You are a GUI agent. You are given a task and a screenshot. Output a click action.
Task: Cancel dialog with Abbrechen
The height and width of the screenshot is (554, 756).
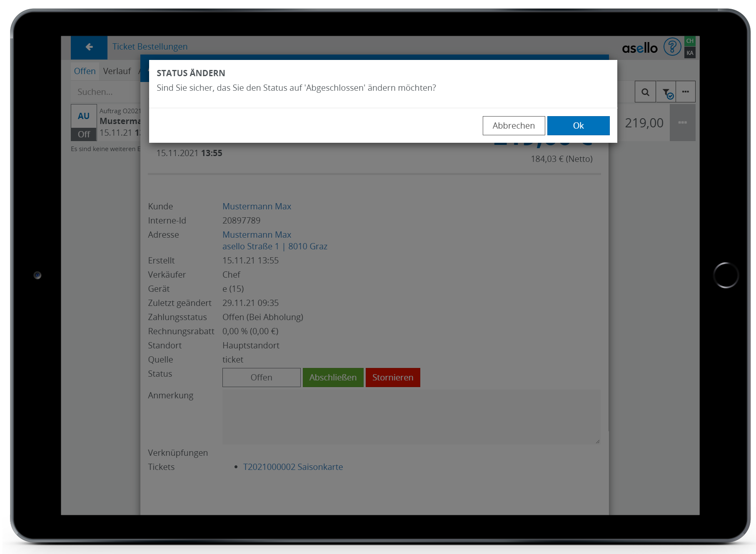pos(513,126)
